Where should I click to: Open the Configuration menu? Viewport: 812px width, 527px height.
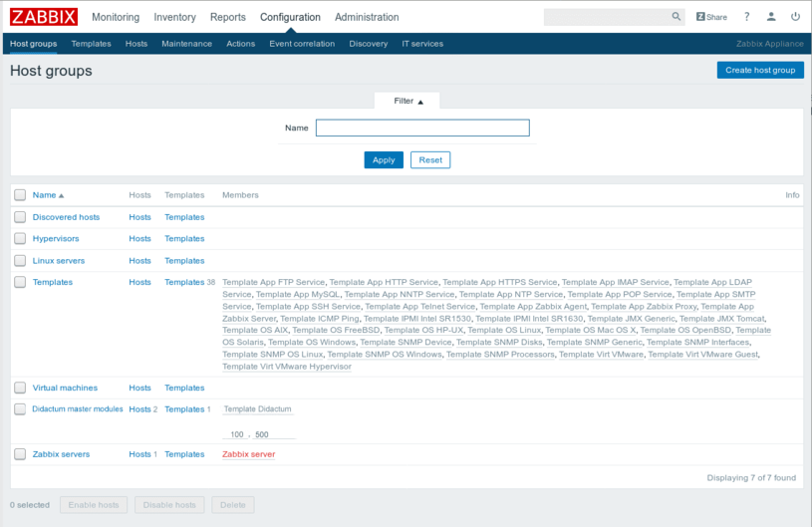coord(290,17)
